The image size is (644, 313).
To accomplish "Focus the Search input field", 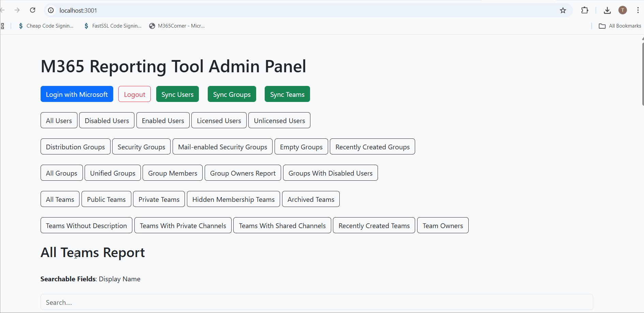I will pos(317,302).
